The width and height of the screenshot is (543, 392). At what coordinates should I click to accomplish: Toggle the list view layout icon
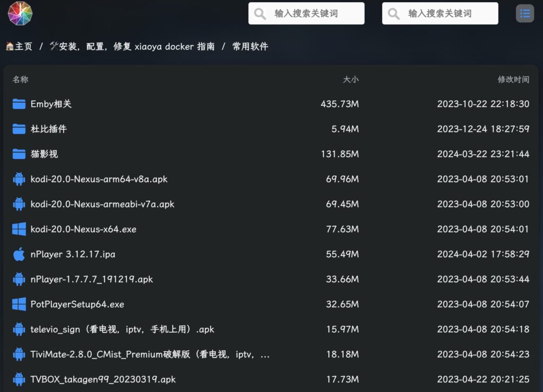(525, 14)
